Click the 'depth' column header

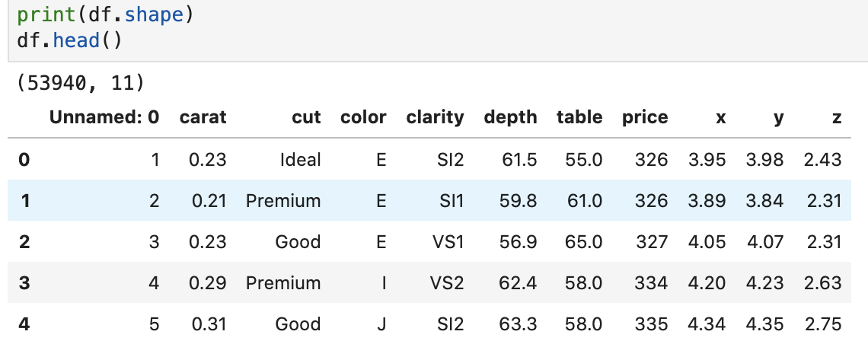pyautogui.click(x=510, y=117)
